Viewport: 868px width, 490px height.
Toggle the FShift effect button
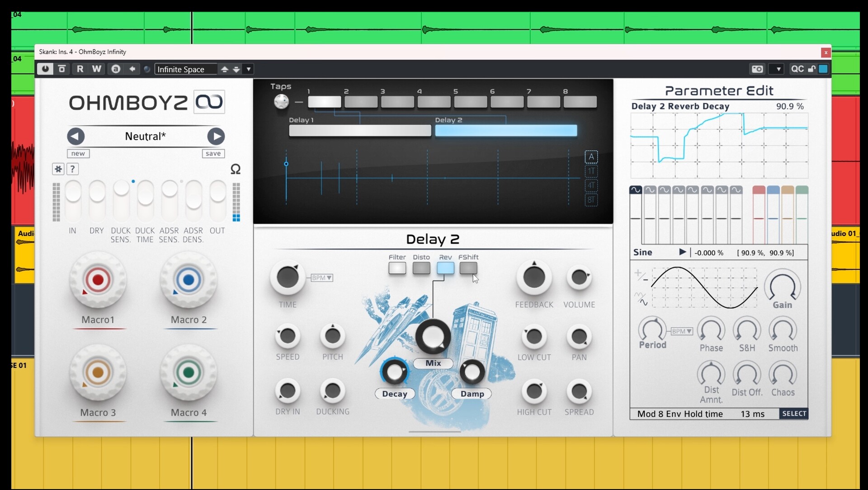(x=468, y=268)
